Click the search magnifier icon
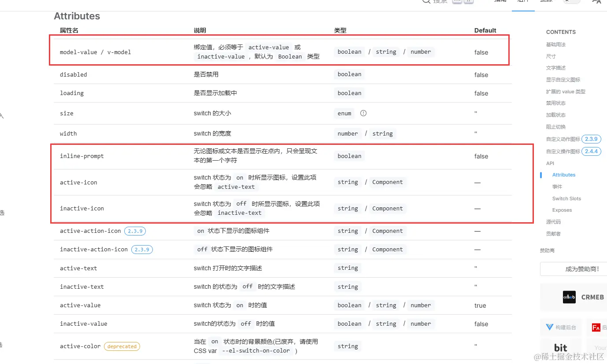This screenshot has width=607, height=364. (426, 1)
